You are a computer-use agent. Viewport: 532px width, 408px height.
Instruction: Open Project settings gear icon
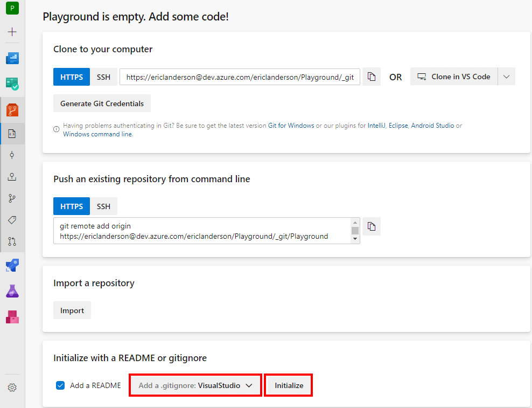pos(12,388)
